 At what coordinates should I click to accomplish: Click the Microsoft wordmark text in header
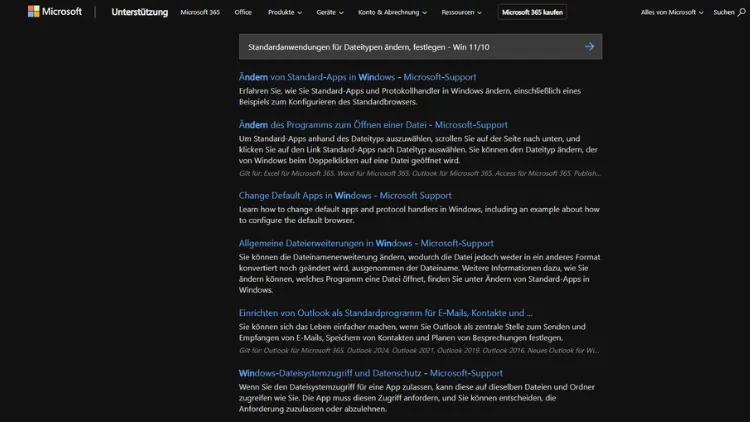point(62,12)
